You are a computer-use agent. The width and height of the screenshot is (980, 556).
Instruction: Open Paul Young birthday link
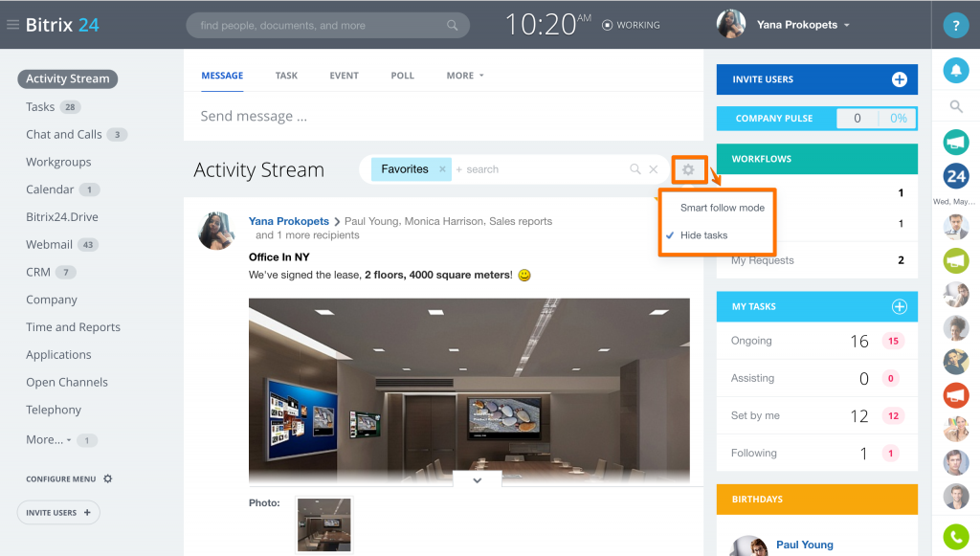pos(804,545)
